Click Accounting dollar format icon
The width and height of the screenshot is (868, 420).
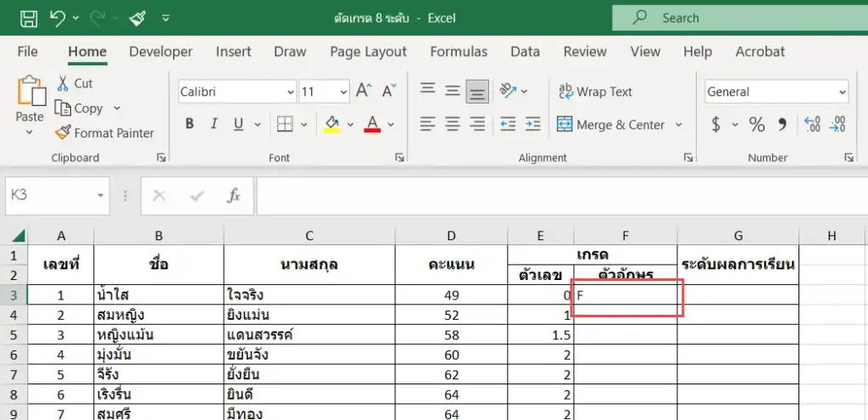tap(715, 125)
